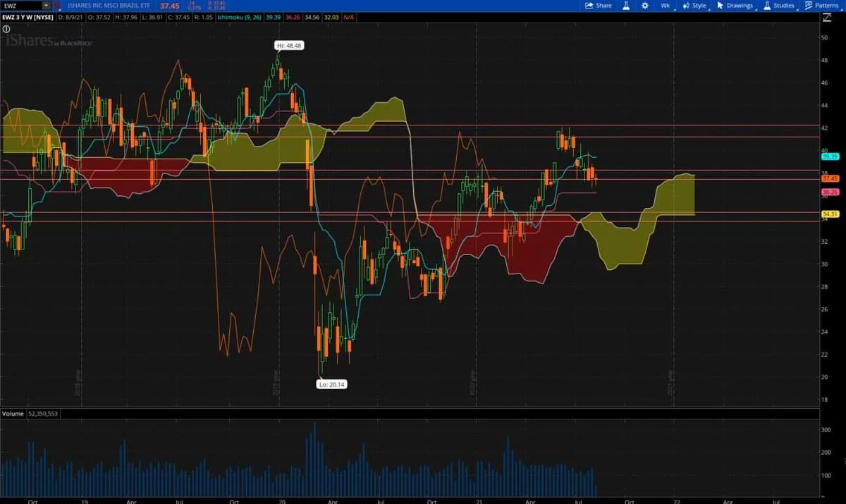Click the 39.39 cyan price axis label
Image resolution: width=846 pixels, height=504 pixels.
pos(830,156)
